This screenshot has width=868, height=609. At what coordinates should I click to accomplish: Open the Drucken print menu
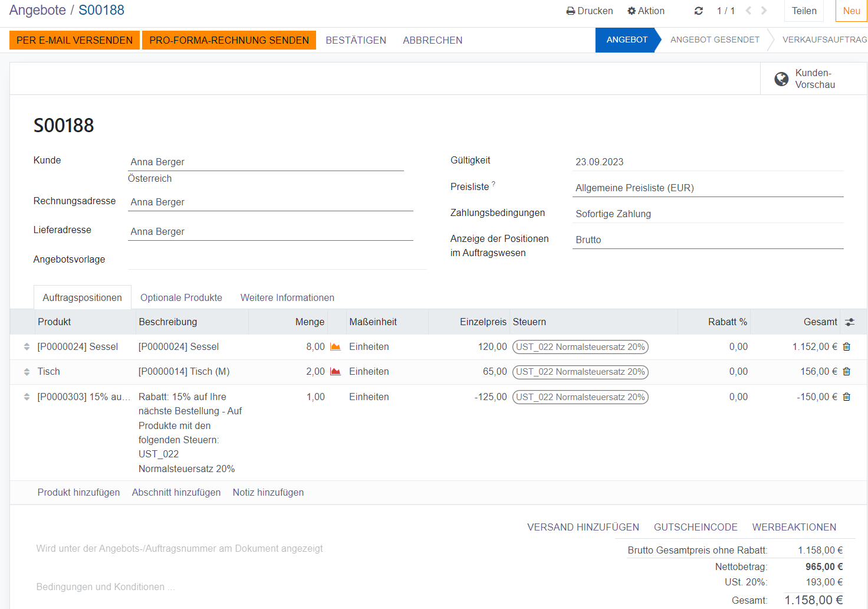590,11
